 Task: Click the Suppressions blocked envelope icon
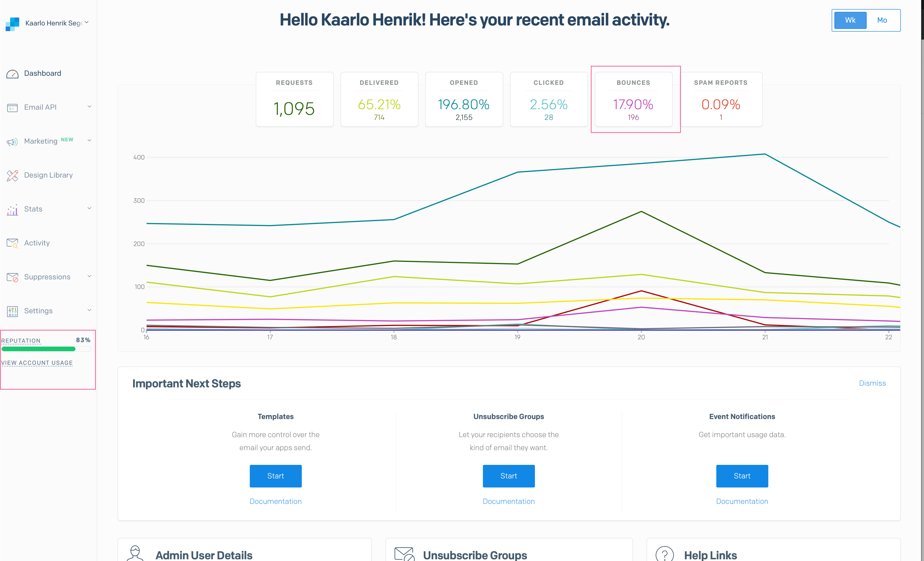click(x=12, y=277)
